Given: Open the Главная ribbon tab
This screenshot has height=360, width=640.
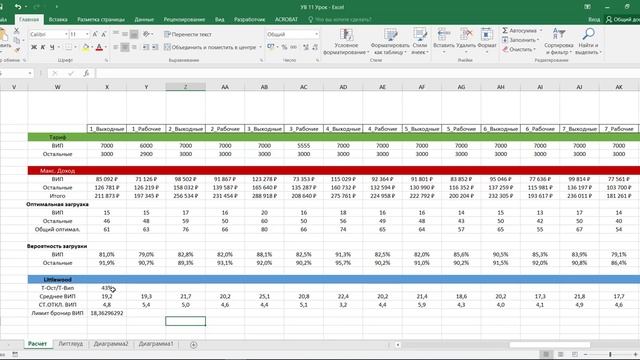Looking at the screenshot, I should [x=29, y=19].
